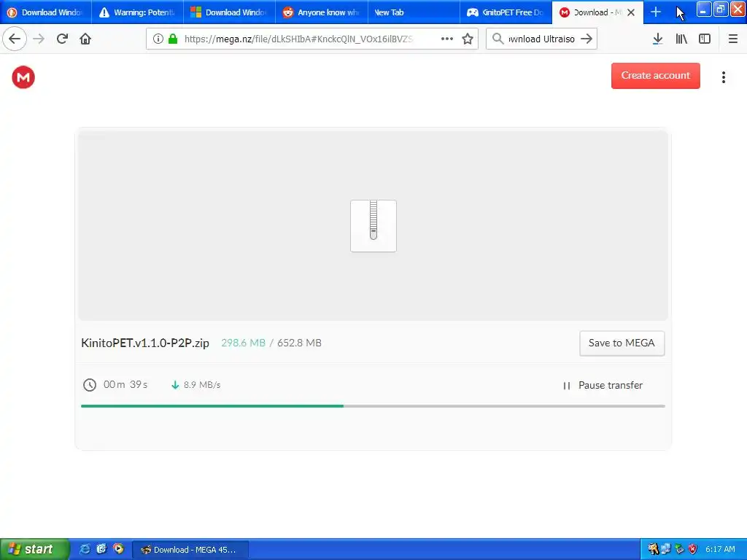Submit search with the go arrow
This screenshot has width=747, height=560.
click(587, 39)
